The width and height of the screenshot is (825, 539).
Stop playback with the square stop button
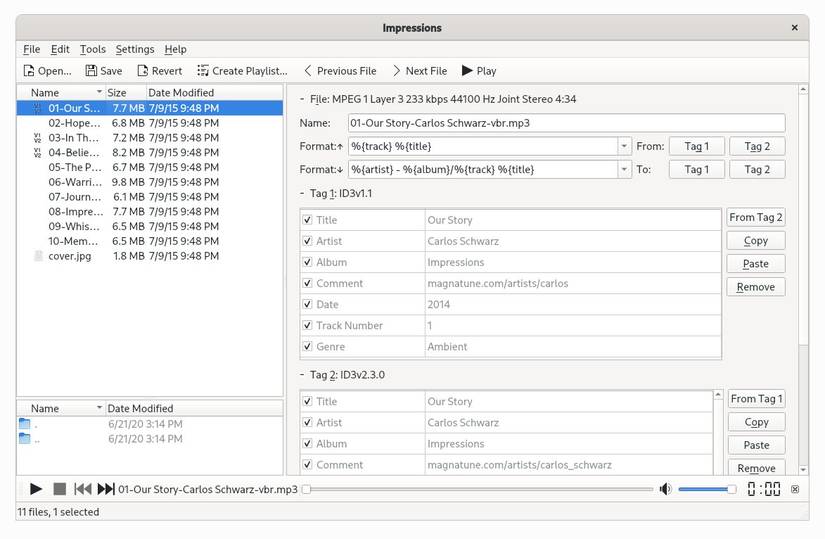coord(59,489)
